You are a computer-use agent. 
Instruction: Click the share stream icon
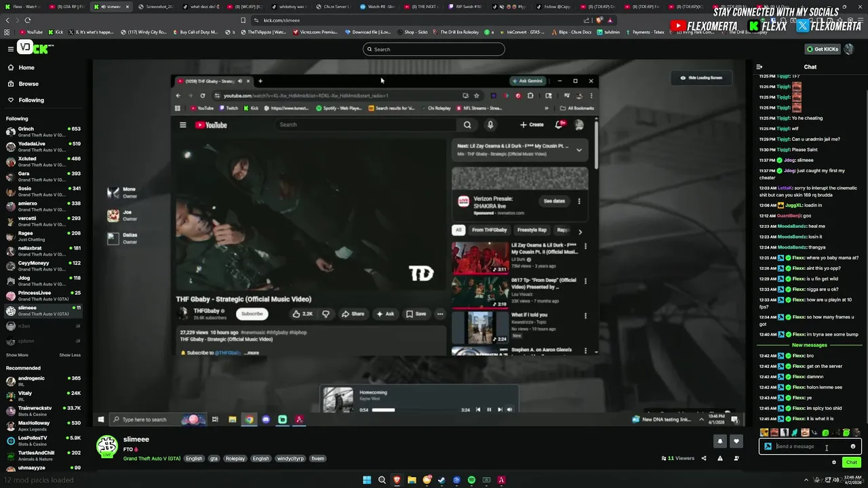(x=704, y=458)
